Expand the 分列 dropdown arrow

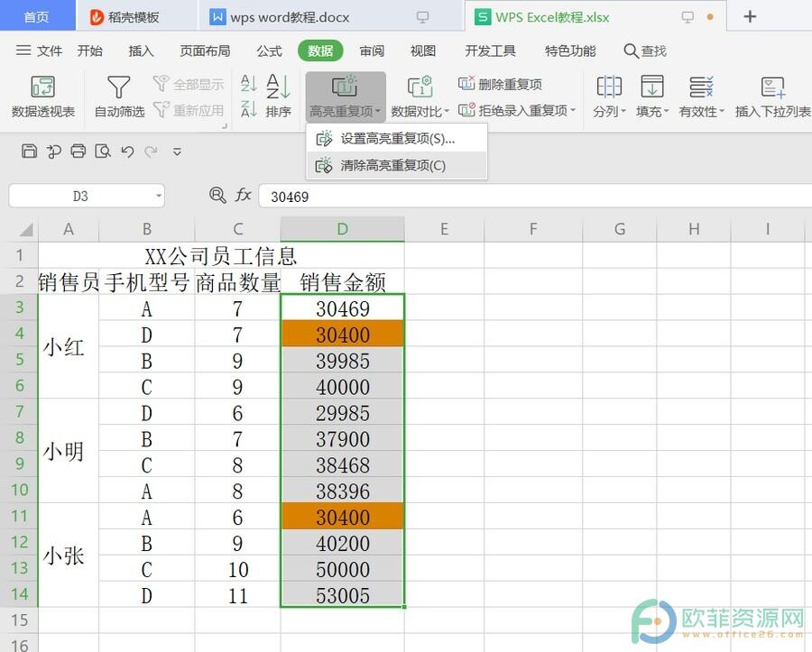[x=623, y=111]
